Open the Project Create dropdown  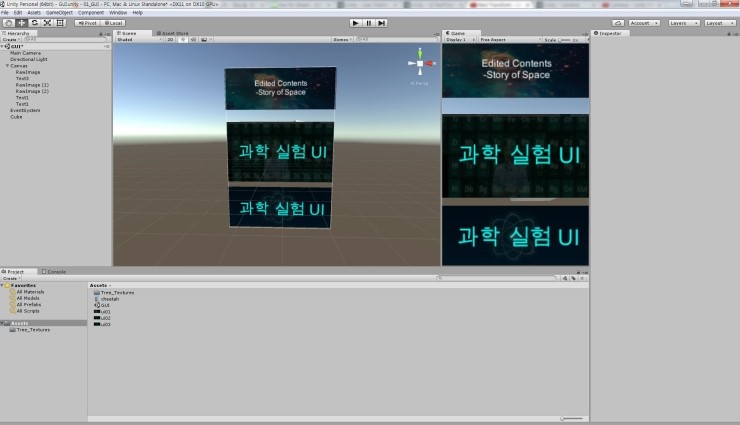click(x=10, y=278)
